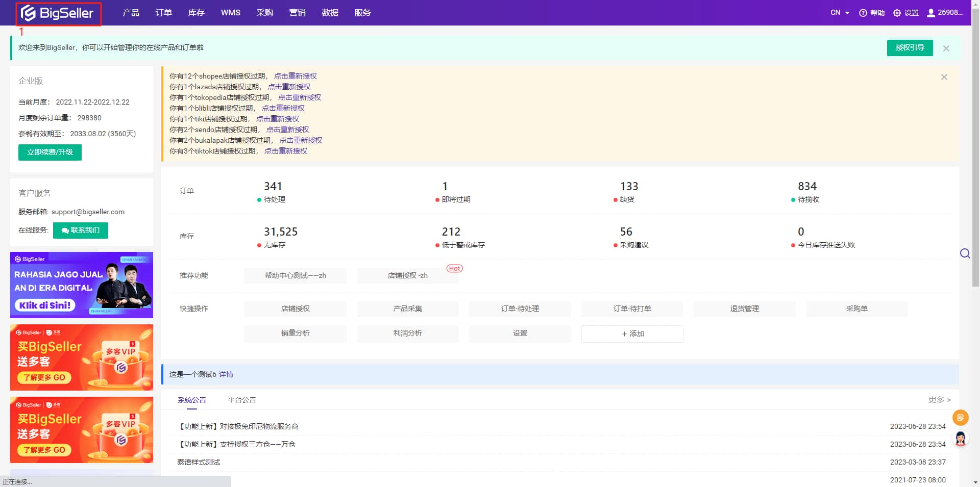Switch to the 平台公告 tab
This screenshot has height=487, width=980.
point(241,400)
